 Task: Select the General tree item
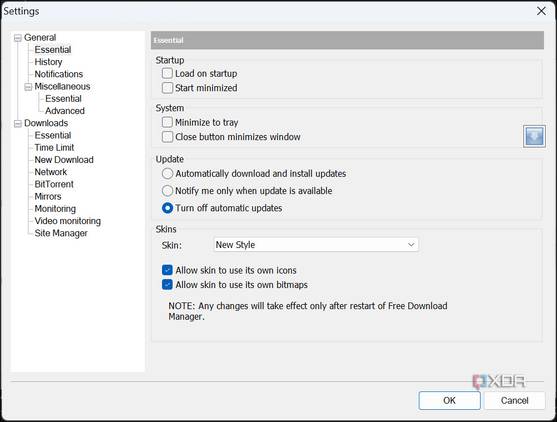pyautogui.click(x=40, y=37)
